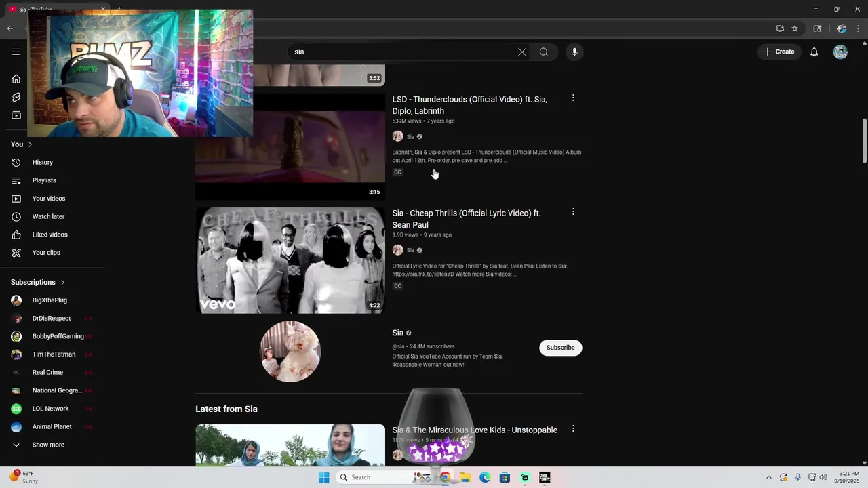Click the Cheap Thrills video thumbnail
This screenshot has width=868, height=488.
point(290,260)
